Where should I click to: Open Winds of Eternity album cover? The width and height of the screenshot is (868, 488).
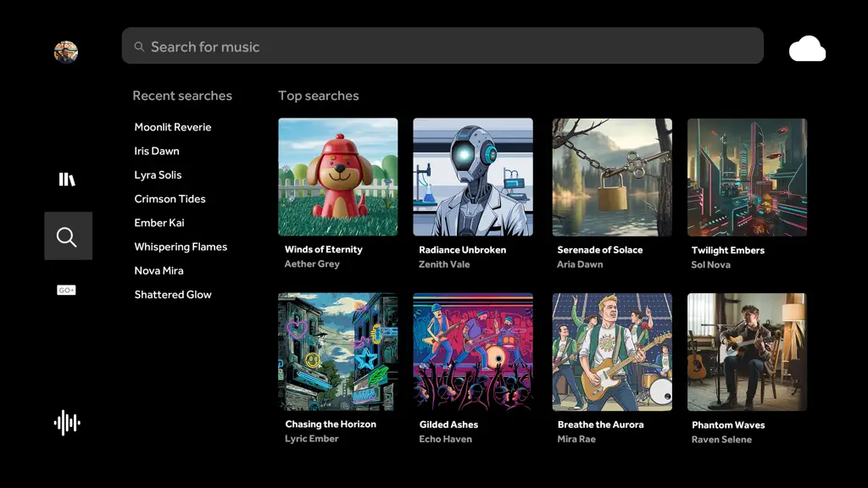pyautogui.click(x=337, y=177)
